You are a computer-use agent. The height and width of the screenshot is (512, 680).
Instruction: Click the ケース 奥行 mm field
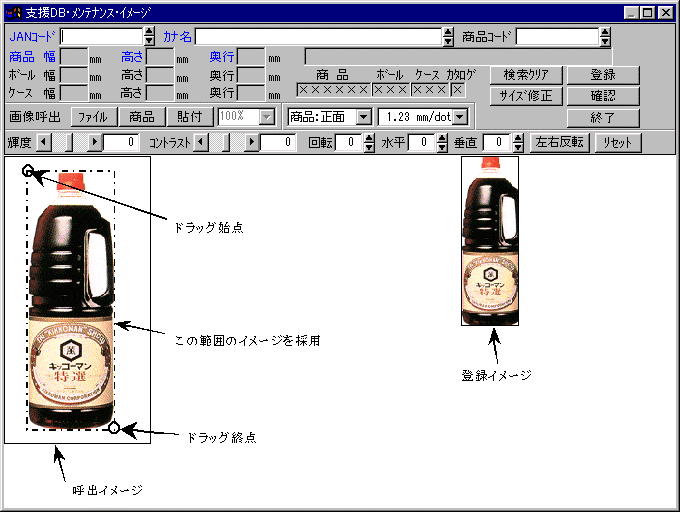pos(252,93)
